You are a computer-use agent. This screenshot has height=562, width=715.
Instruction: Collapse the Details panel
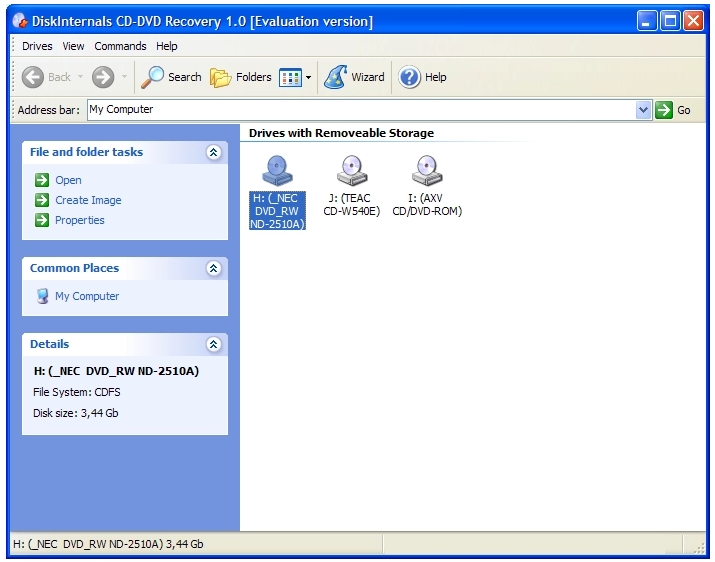(213, 344)
